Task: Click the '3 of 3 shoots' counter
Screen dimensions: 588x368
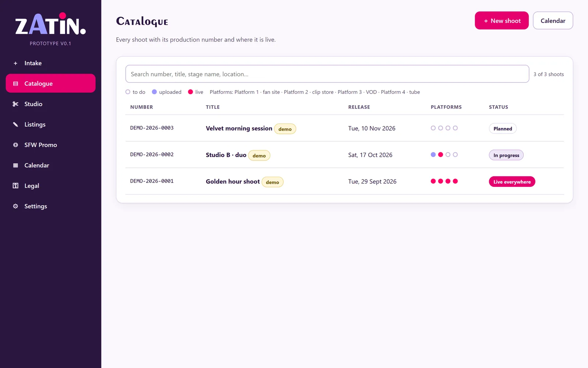Action: (549, 74)
